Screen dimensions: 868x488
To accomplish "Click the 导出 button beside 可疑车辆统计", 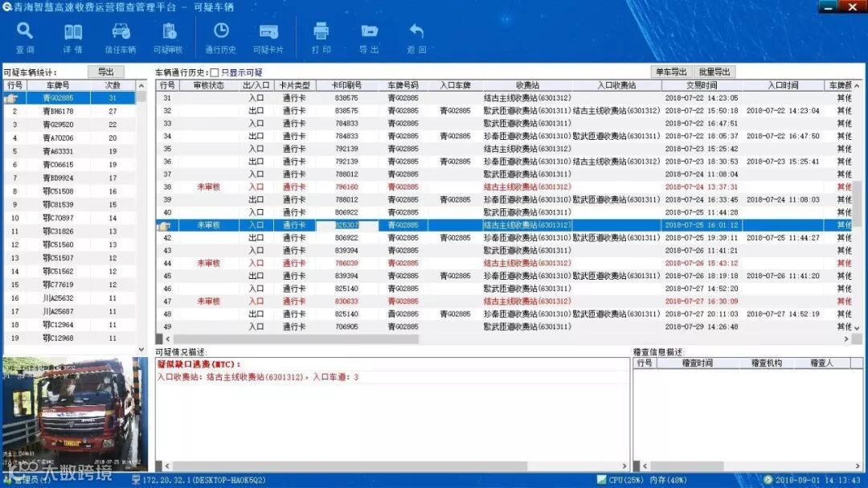I will click(106, 72).
